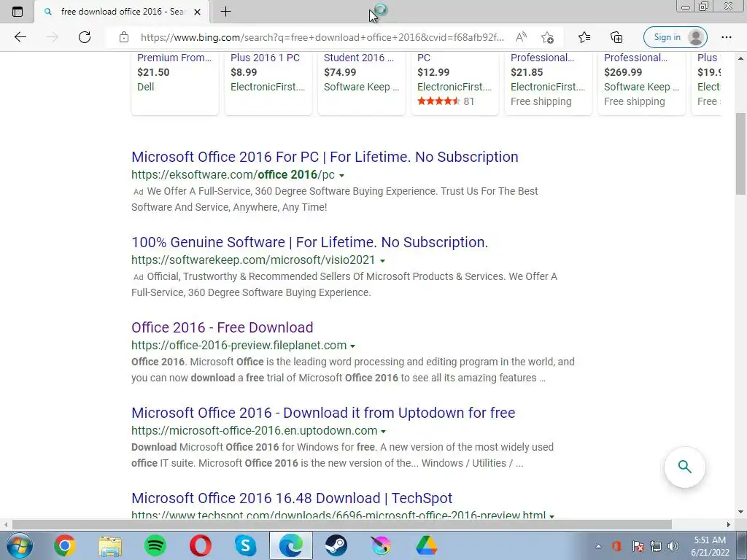Viewport: 747px width, 560px height.
Task: Open Spotify from taskbar
Action: tap(155, 545)
